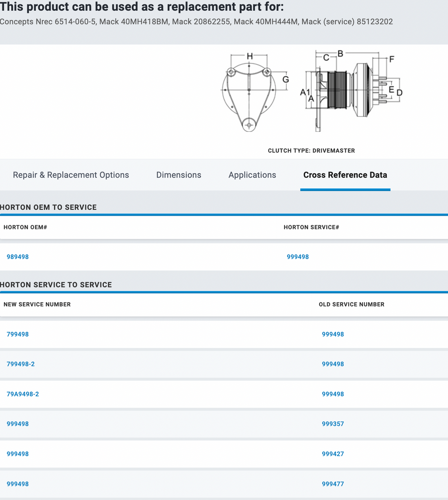Click the 79A9498-2 service number link

coord(23,394)
